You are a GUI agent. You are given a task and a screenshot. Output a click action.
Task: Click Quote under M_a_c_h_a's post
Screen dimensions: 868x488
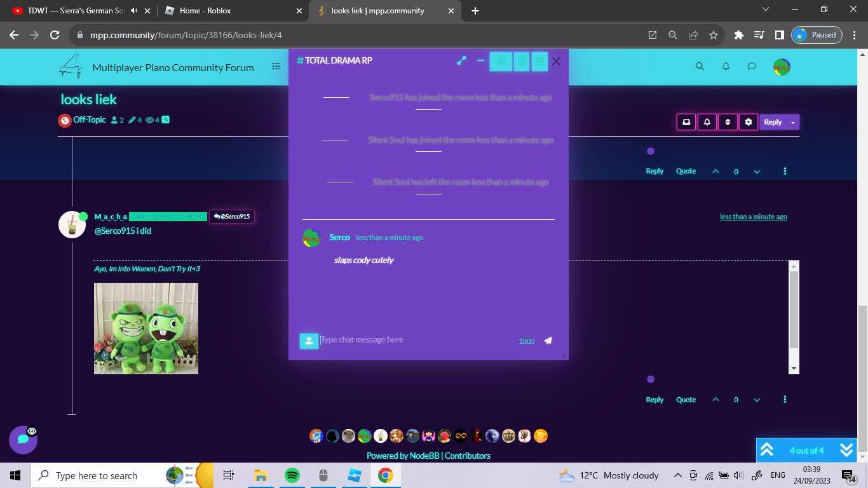(686, 400)
